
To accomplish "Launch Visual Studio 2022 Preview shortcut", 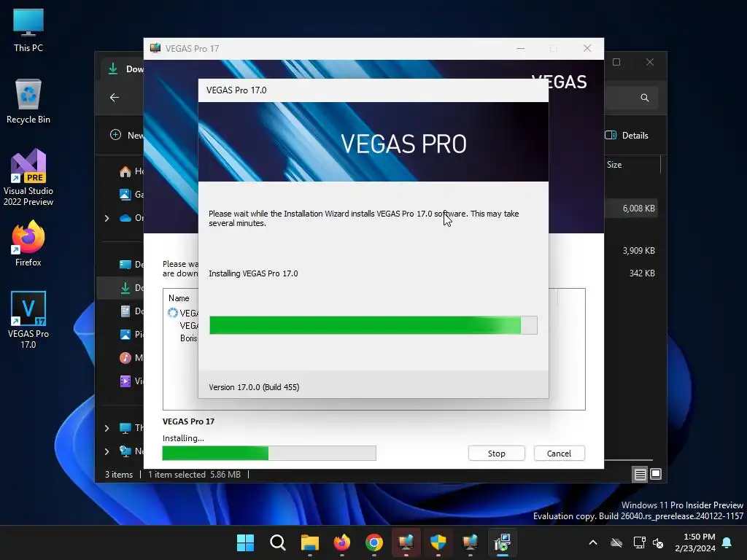I will pyautogui.click(x=28, y=177).
